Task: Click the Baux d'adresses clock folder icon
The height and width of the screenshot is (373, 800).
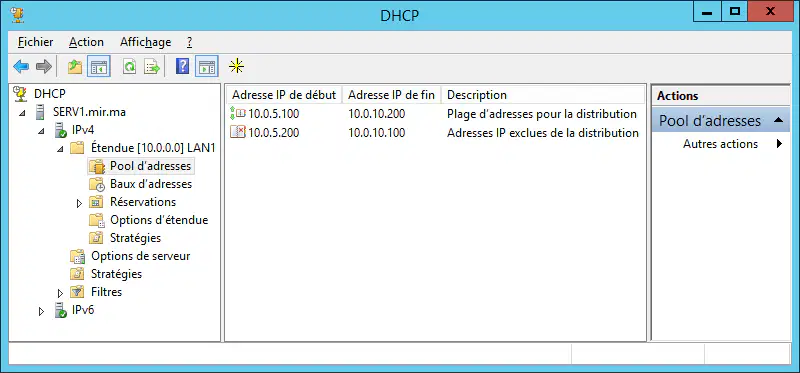Action: click(x=96, y=184)
